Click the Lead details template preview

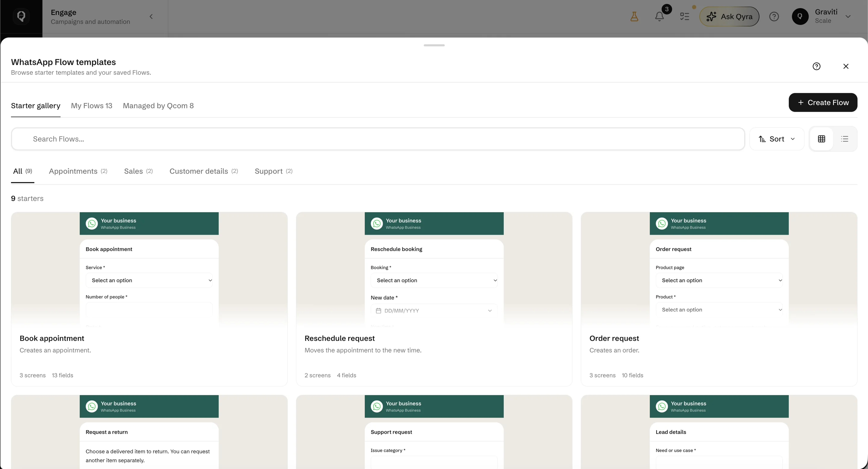[x=719, y=432]
